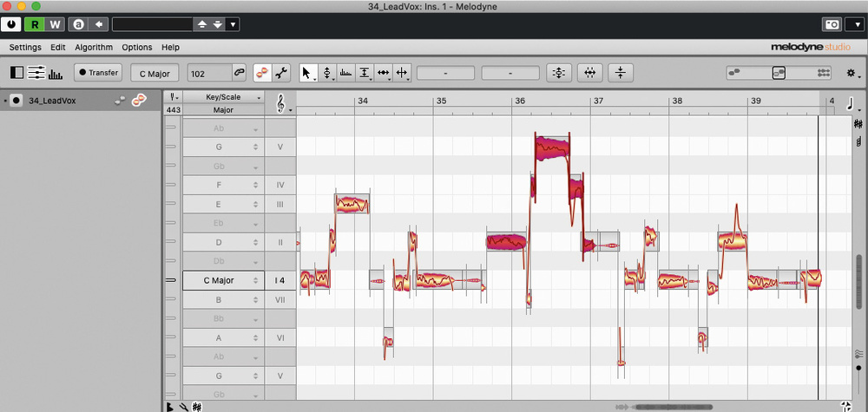Open the Quantize Time macro
The width and height of the screenshot is (868, 412).
pos(589,73)
